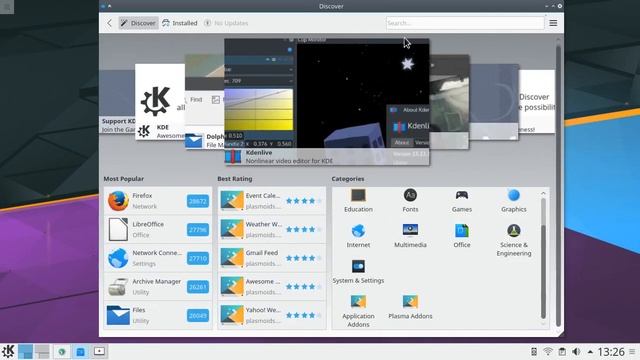This screenshot has height=360, width=640.
Task: Open the Office category
Action: coord(462,236)
